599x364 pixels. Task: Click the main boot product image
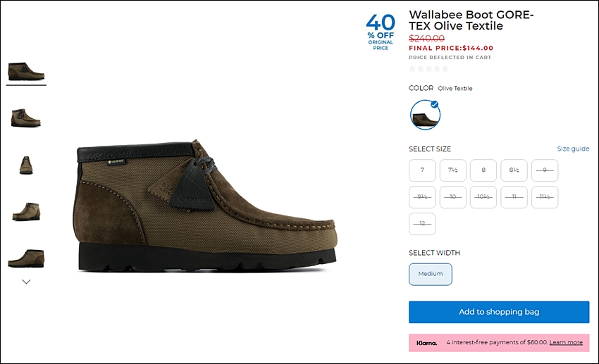pos(205,206)
